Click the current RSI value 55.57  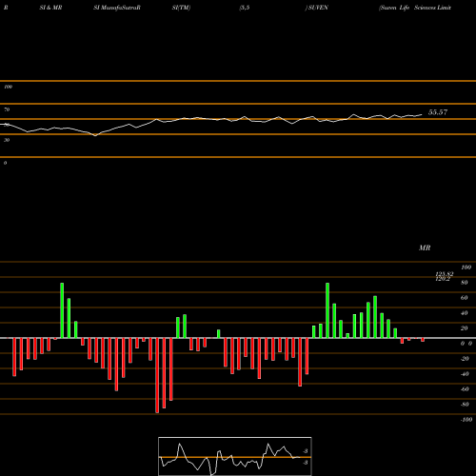[x=438, y=112]
